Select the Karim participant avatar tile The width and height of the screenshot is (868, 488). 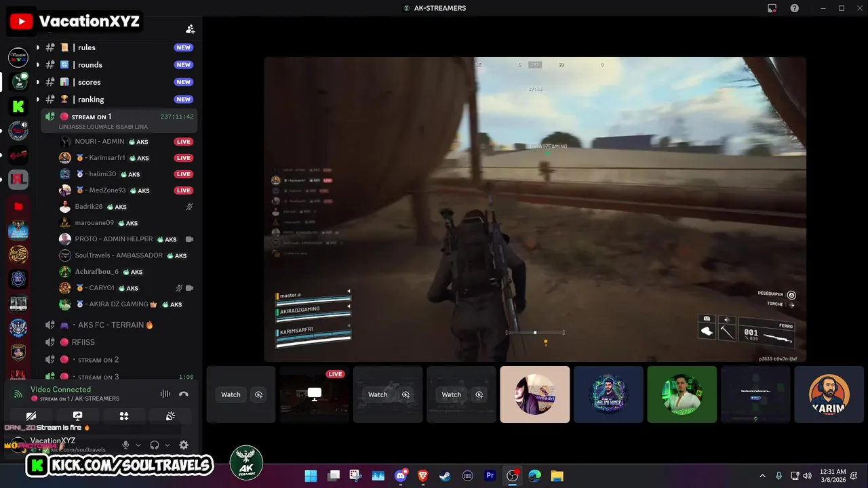click(x=829, y=394)
